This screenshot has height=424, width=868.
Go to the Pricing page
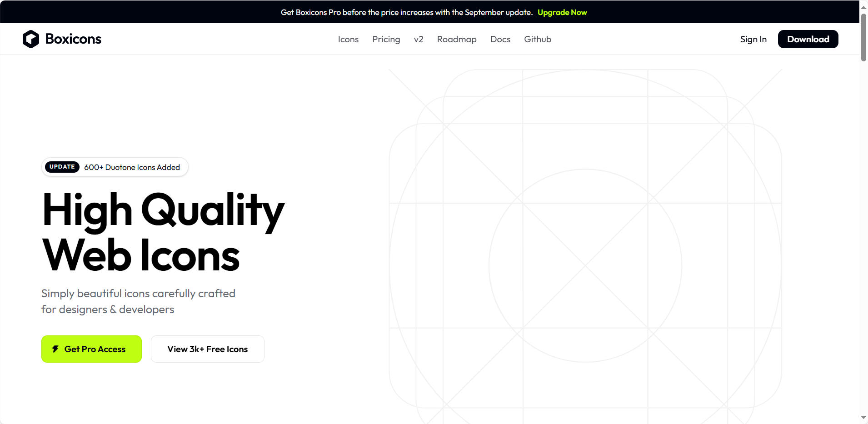point(386,40)
